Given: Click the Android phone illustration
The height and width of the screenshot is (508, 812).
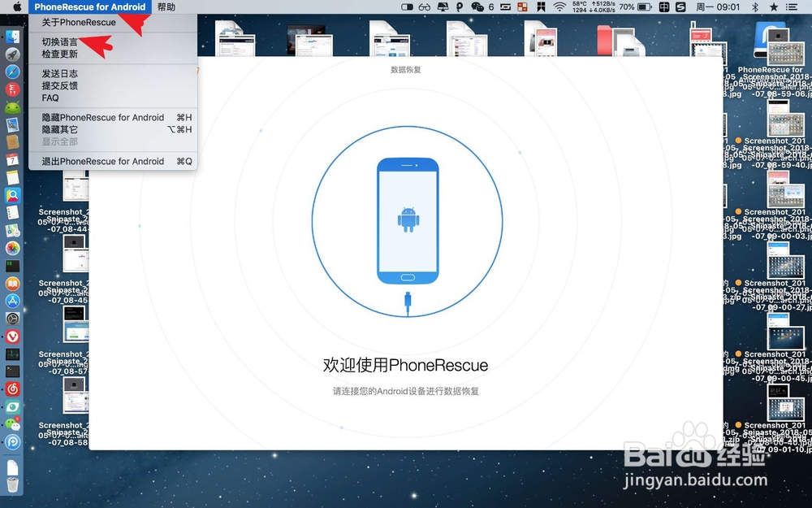Looking at the screenshot, I should [x=408, y=221].
